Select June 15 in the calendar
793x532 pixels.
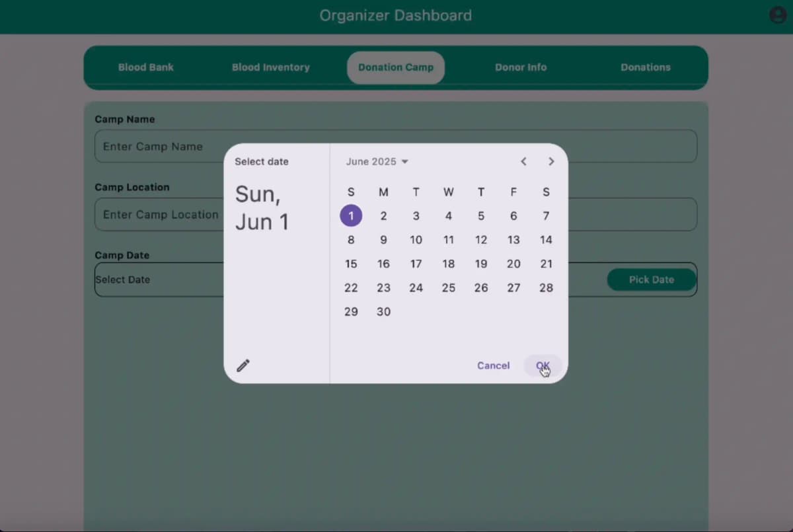[x=351, y=264]
